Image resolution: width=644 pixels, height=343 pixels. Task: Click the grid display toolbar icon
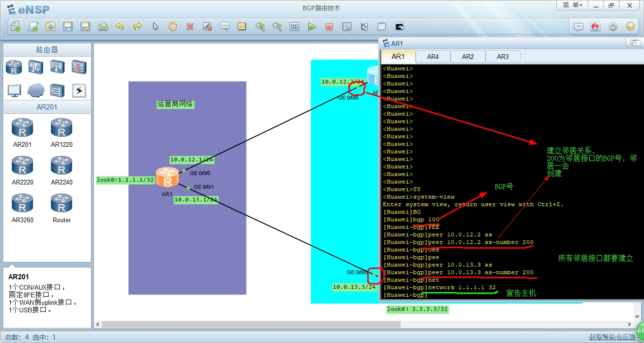[381, 26]
